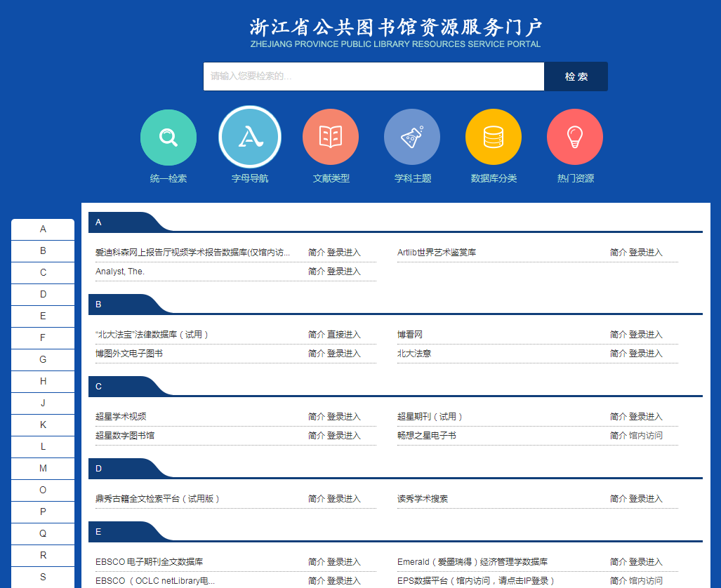The height and width of the screenshot is (588, 721).
Task: Open 超星学术视频 entry
Action: coord(121,417)
